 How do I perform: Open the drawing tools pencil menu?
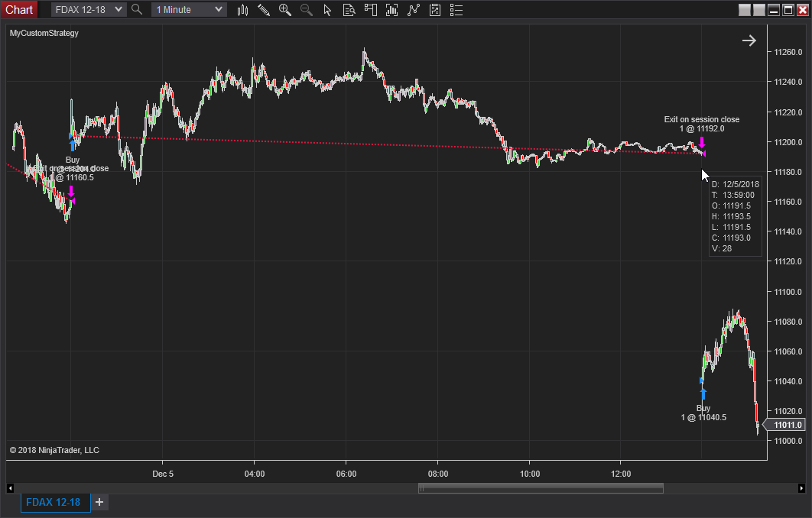point(264,10)
